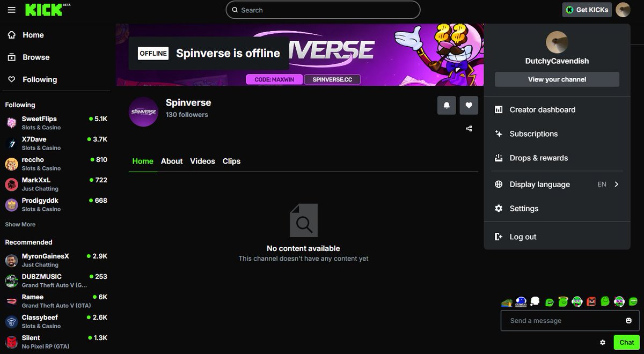Click the Home house icon in sidebar
Screen dimensions: 644x354
pyautogui.click(x=12, y=35)
